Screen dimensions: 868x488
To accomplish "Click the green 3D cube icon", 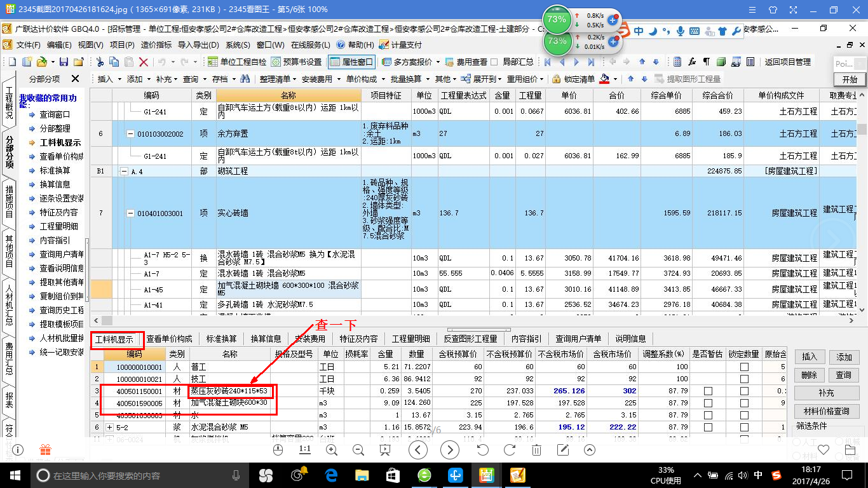I will pyautogui.click(x=721, y=62).
